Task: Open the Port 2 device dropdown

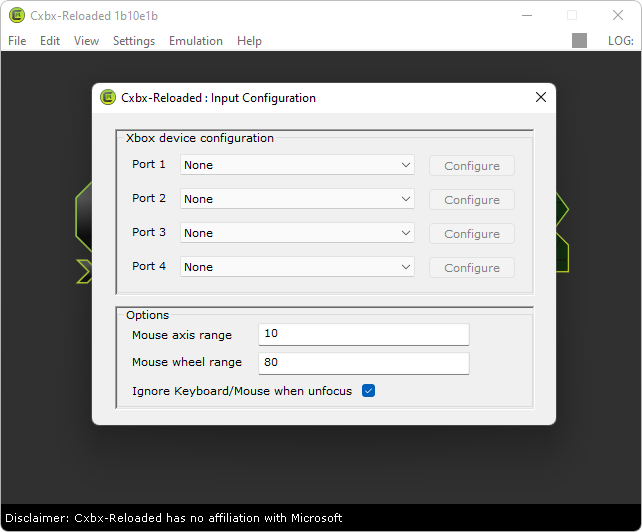Action: coord(297,199)
